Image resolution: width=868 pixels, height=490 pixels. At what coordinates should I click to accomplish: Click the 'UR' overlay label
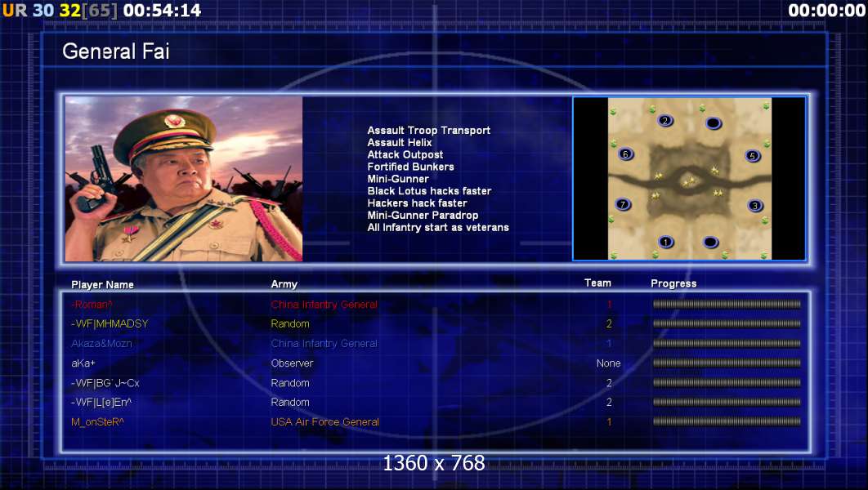coord(15,10)
